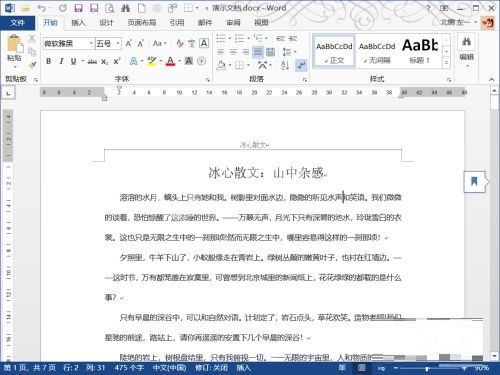Image resolution: width=500 pixels, height=375 pixels.
Task: Click the Paste clipboard icon
Action: click(14, 44)
